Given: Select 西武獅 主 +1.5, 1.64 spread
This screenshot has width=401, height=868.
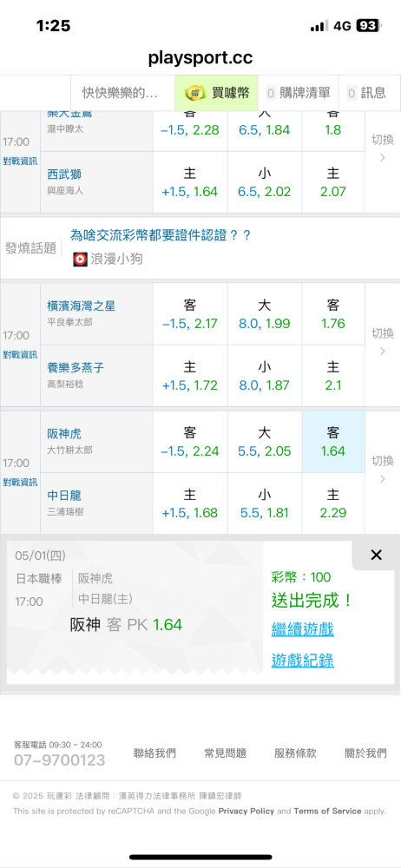Looking at the screenshot, I should [190, 182].
